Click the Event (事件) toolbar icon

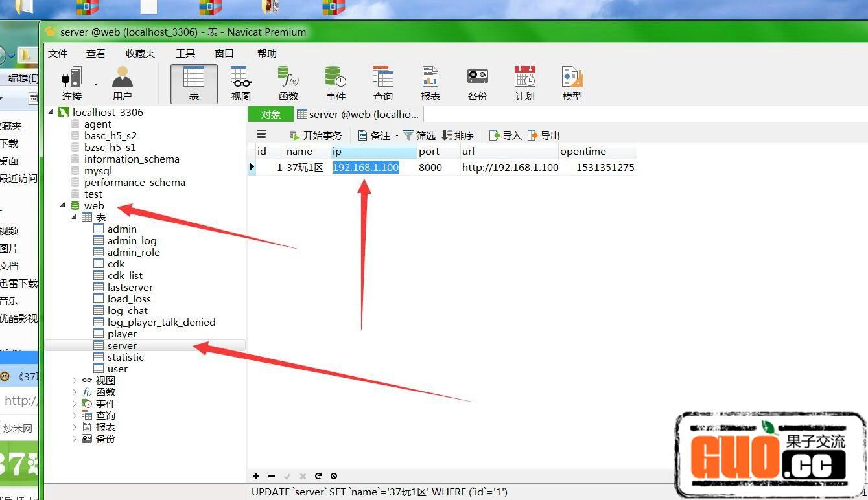tap(336, 84)
